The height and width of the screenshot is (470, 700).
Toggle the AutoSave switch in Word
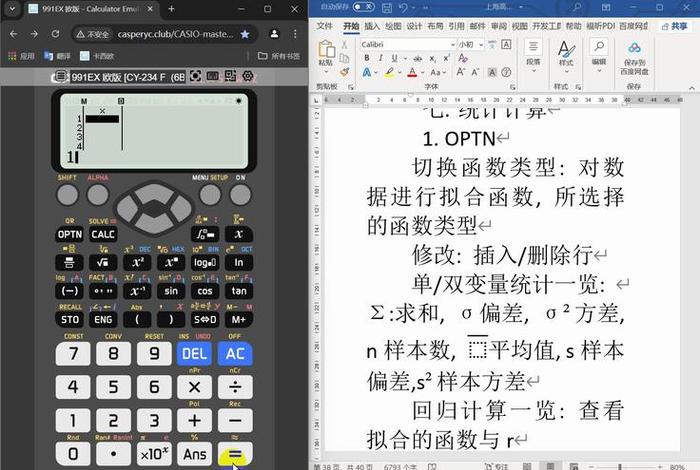[363, 7]
